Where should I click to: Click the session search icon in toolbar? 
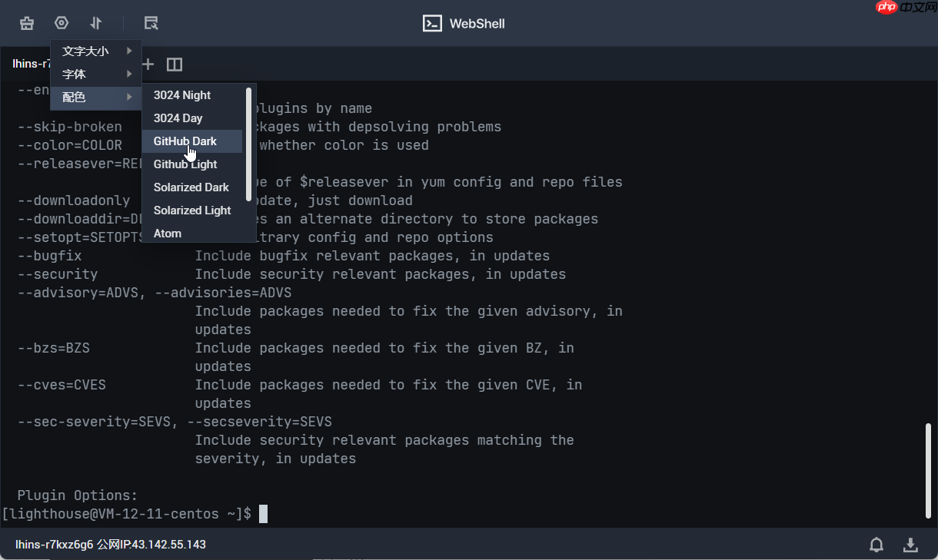[151, 23]
